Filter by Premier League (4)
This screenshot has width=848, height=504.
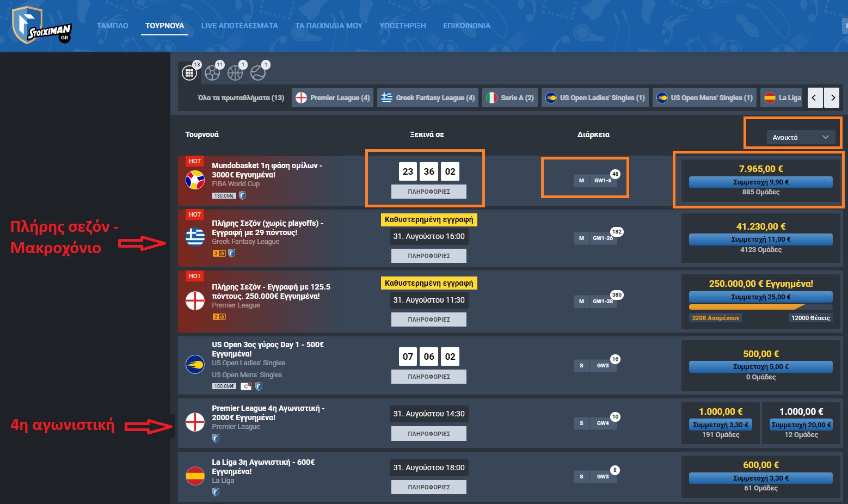(333, 98)
